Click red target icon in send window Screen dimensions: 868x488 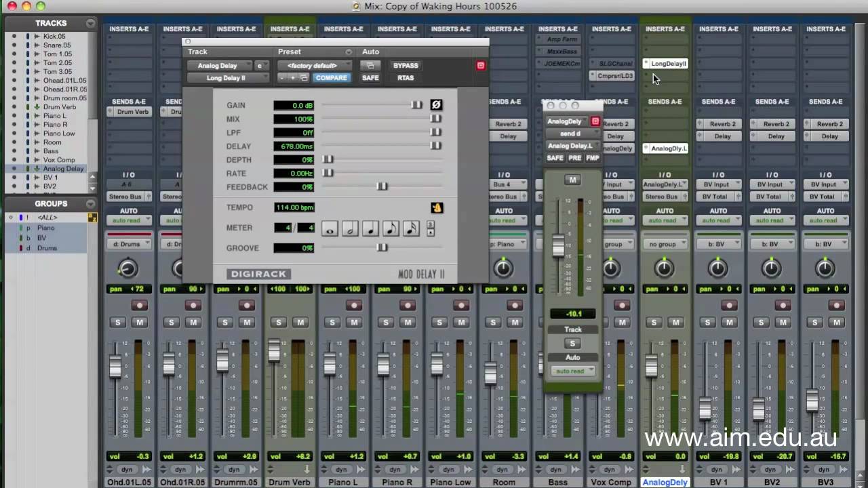595,121
